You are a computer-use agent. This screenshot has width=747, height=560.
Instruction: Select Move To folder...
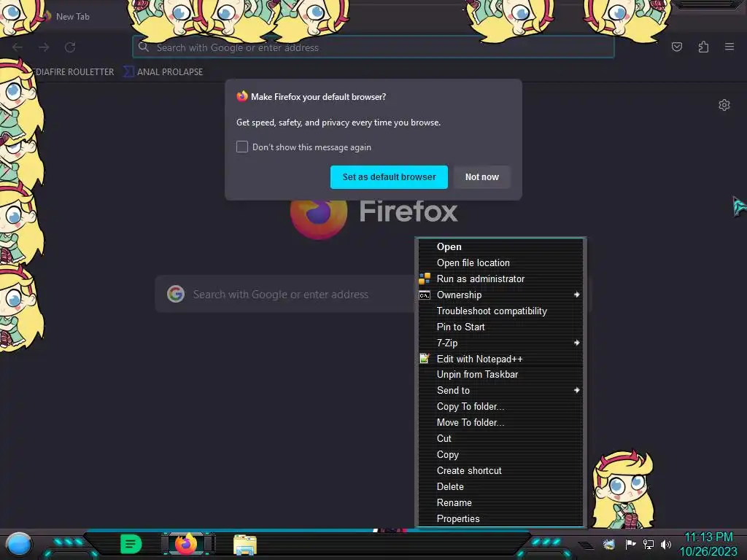(x=500, y=422)
